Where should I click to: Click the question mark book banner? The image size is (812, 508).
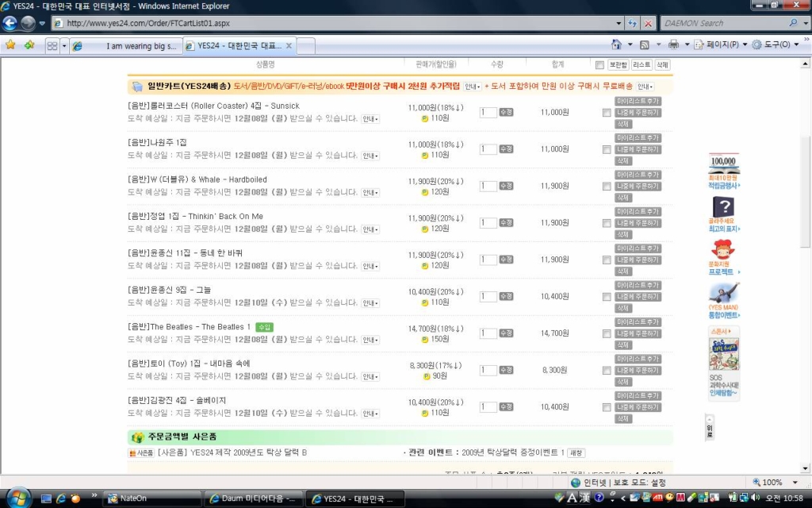click(723, 207)
